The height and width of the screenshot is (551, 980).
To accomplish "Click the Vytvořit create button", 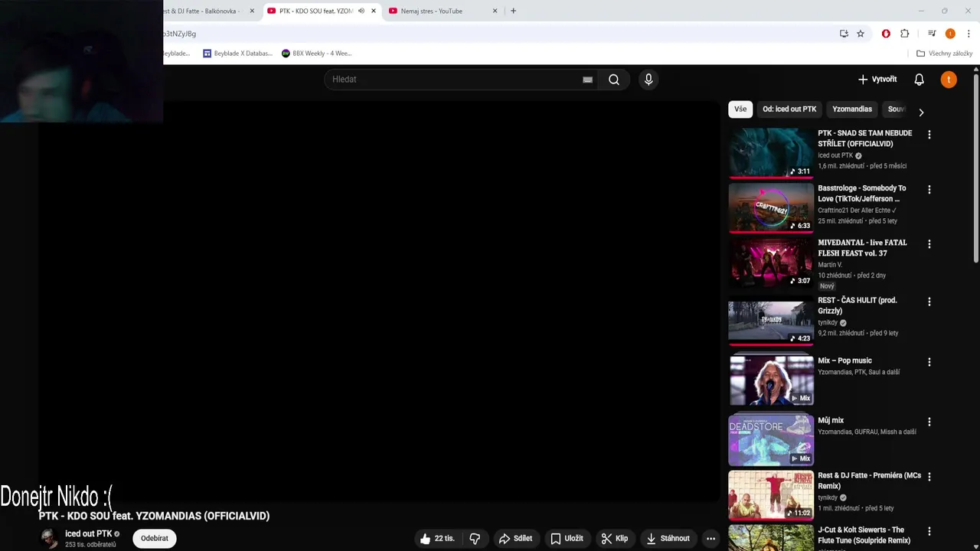I will point(877,80).
